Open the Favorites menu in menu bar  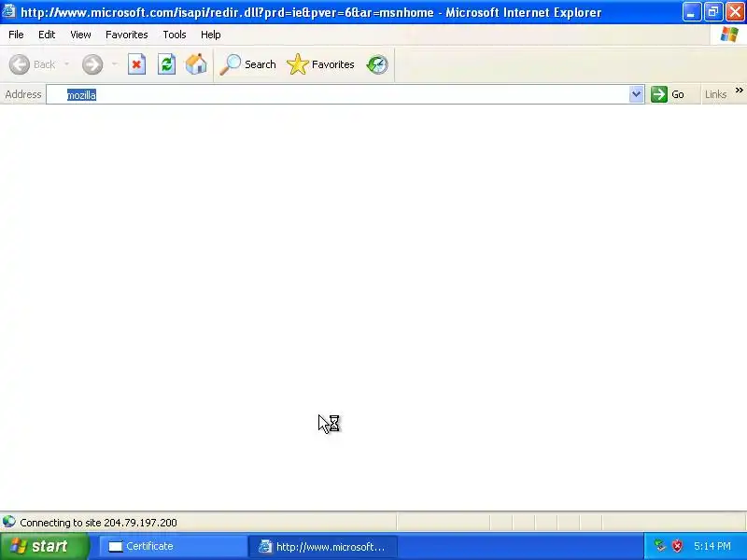click(127, 35)
